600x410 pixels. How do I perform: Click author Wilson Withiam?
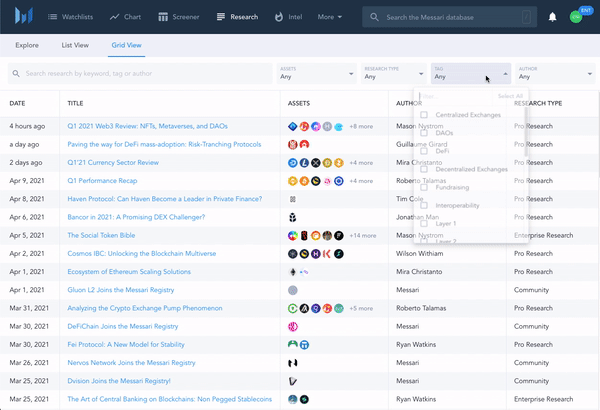pyautogui.click(x=419, y=253)
